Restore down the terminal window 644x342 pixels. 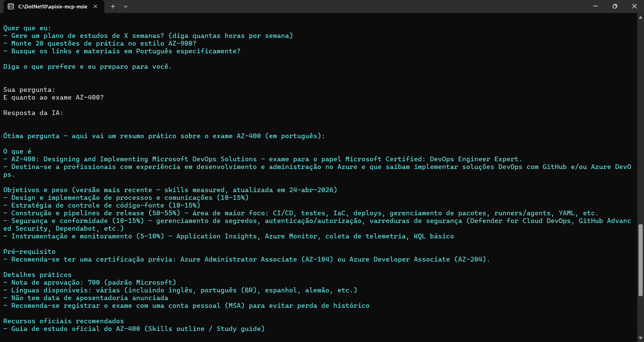615,6
